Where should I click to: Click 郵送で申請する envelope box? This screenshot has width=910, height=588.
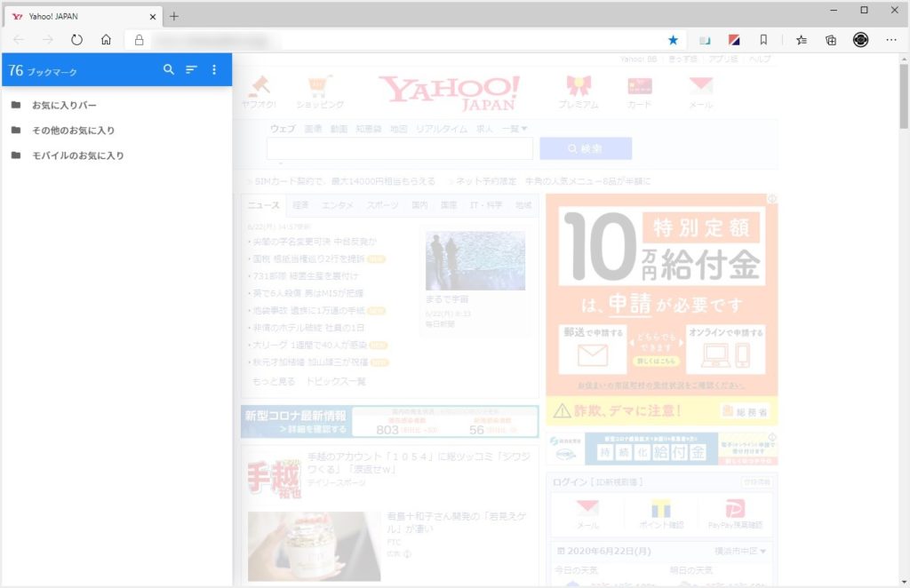point(593,349)
